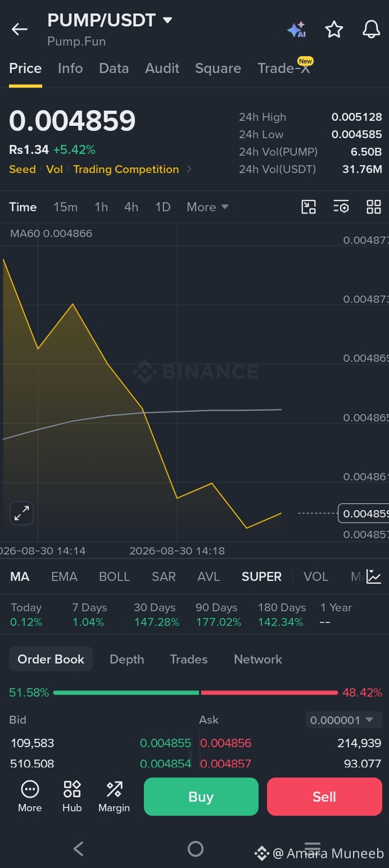Screen dimensions: 389x868
Task: Select ask price 0.004856
Action: (225, 743)
